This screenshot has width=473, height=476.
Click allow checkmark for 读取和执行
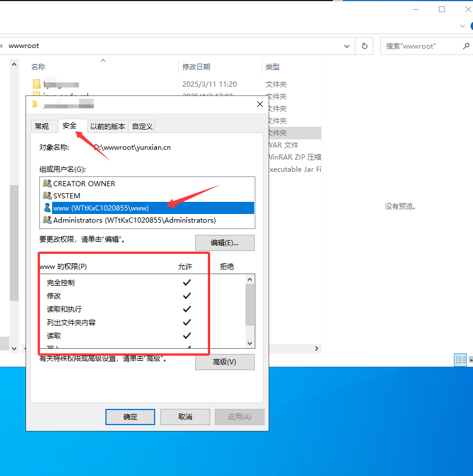187,309
